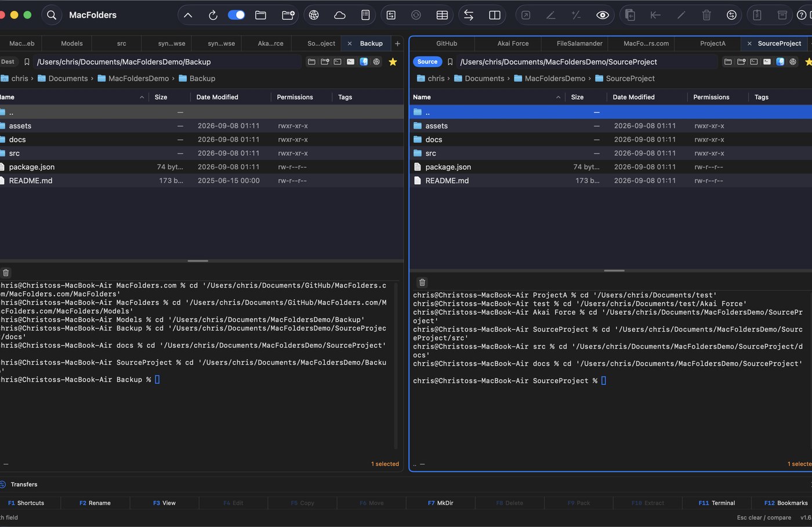
Task: Open the Transfers panel at the bottom
Action: 24,484
